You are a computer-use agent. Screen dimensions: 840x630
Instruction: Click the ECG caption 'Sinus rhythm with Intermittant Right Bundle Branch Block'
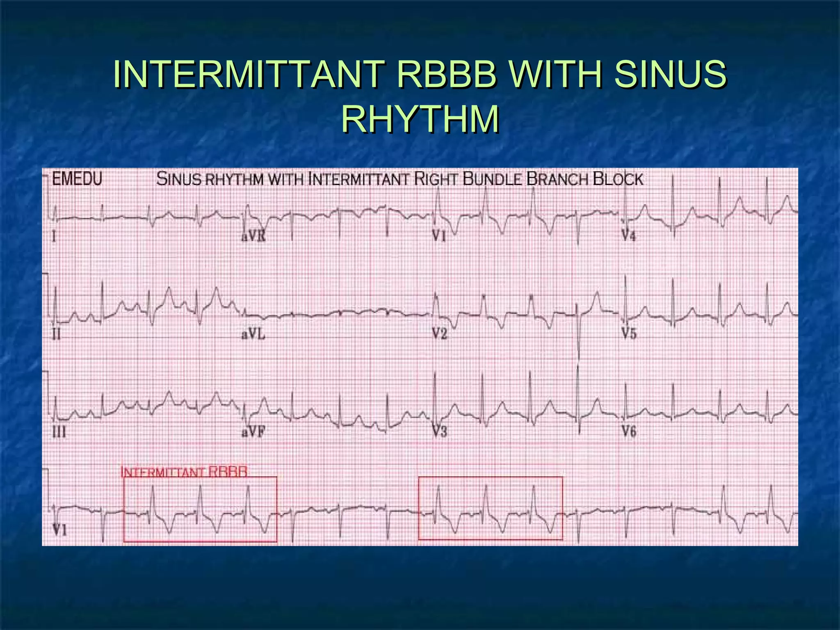tap(400, 179)
